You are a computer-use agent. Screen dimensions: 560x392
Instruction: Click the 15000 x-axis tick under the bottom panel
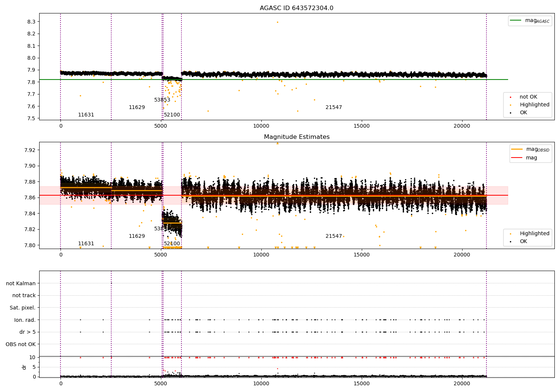362,384
